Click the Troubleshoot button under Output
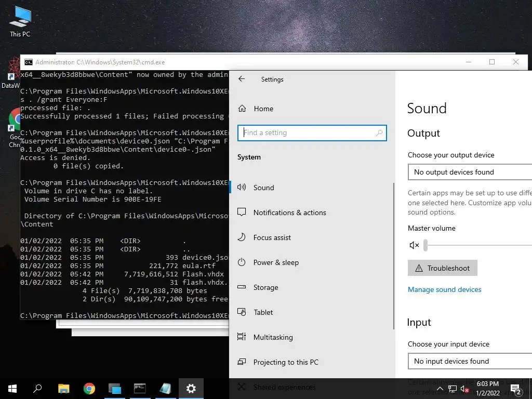 (443, 268)
